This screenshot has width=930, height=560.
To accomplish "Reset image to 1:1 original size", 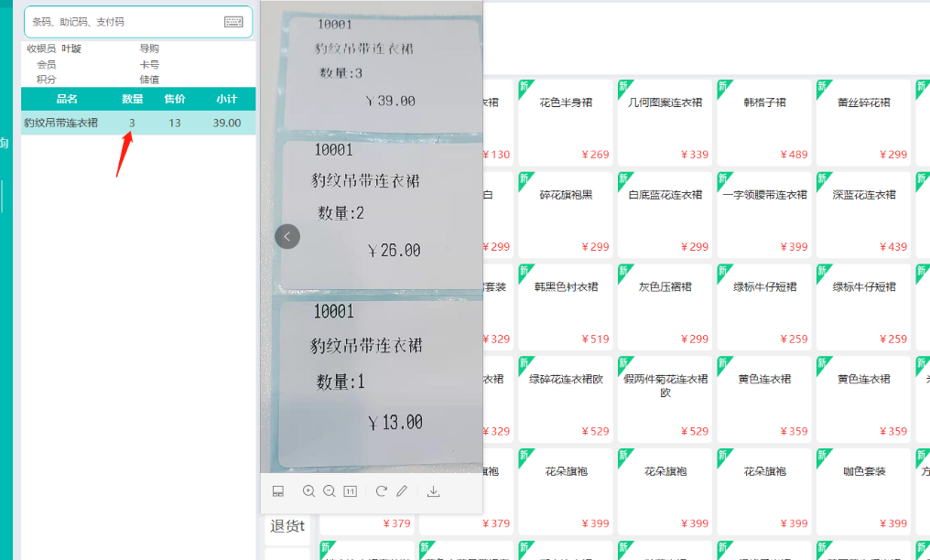I will point(350,491).
